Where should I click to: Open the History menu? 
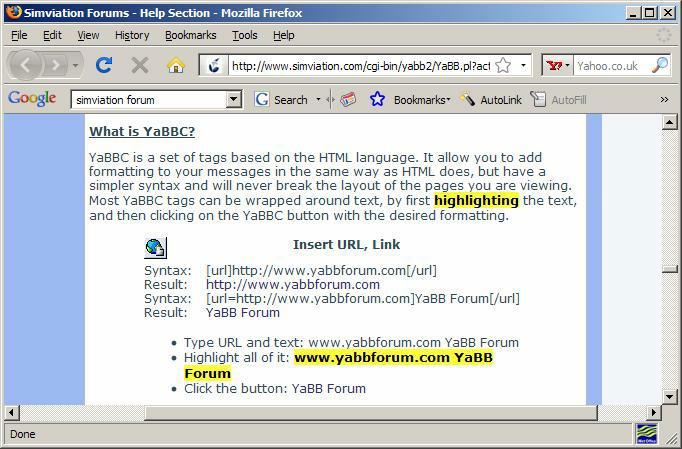131,35
